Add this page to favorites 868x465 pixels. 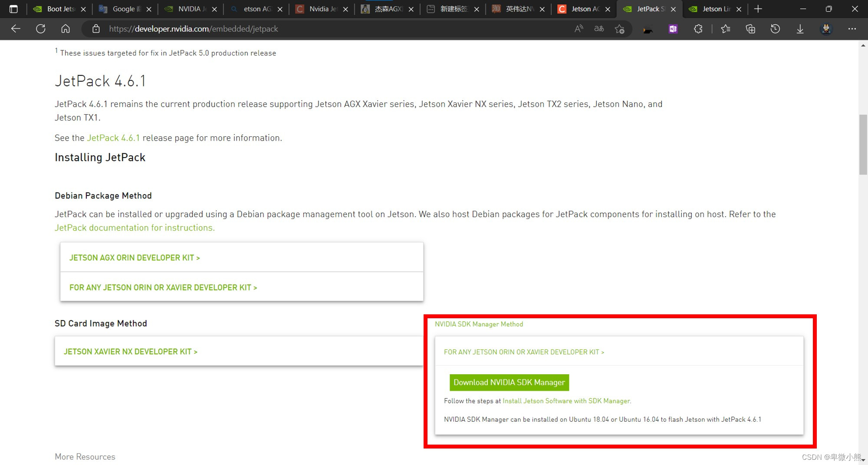tap(619, 29)
